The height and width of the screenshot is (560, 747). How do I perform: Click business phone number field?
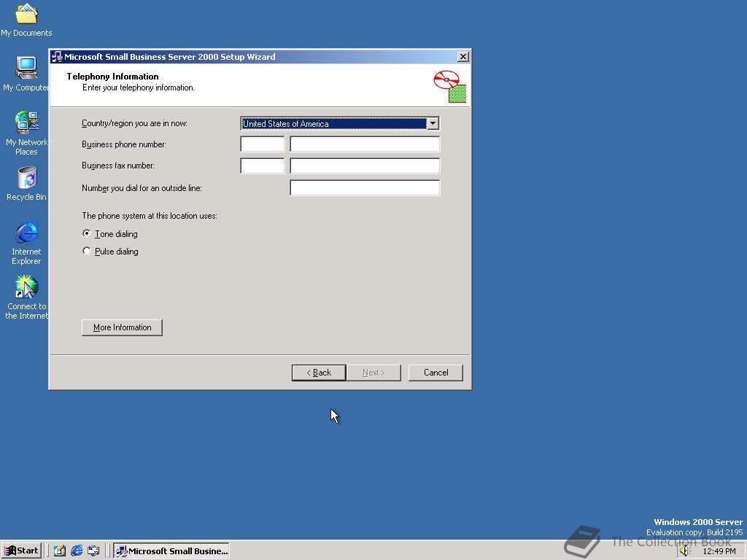click(x=365, y=144)
